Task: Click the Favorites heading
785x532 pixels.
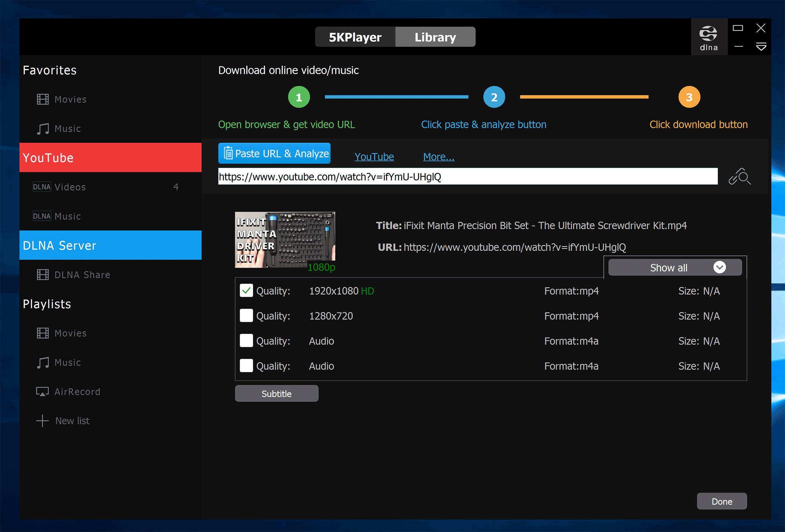Action: pos(50,70)
